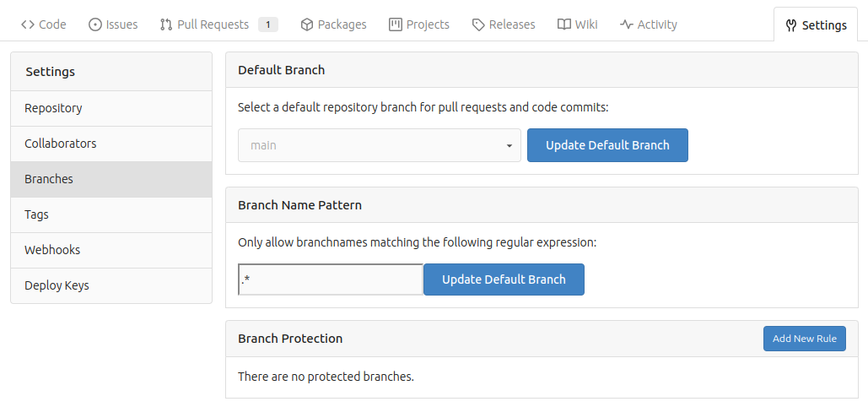The image size is (868, 407).
Task: Click the Releases tag icon
Action: (x=478, y=24)
